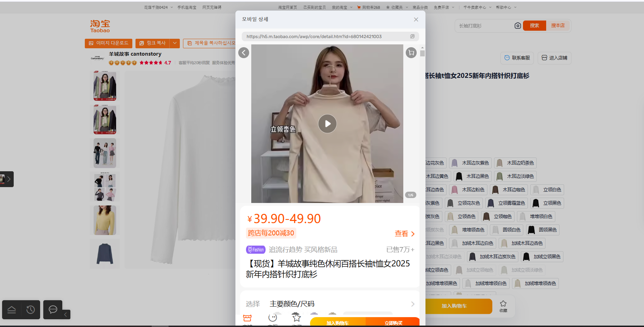This screenshot has height=327, width=644.
Task: Click 加入购物车 in the mobile popup
Action: 337,322
